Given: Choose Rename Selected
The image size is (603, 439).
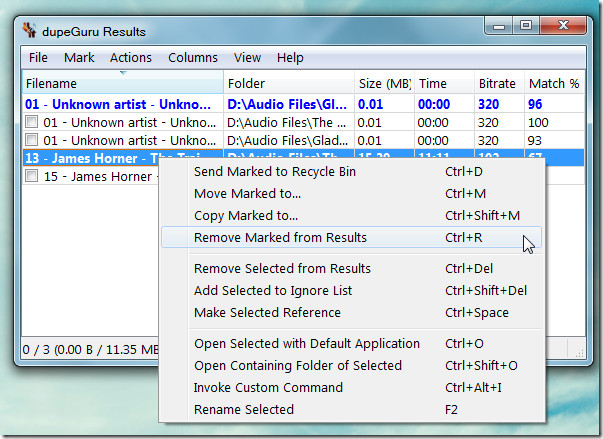Looking at the screenshot, I should [351, 409].
